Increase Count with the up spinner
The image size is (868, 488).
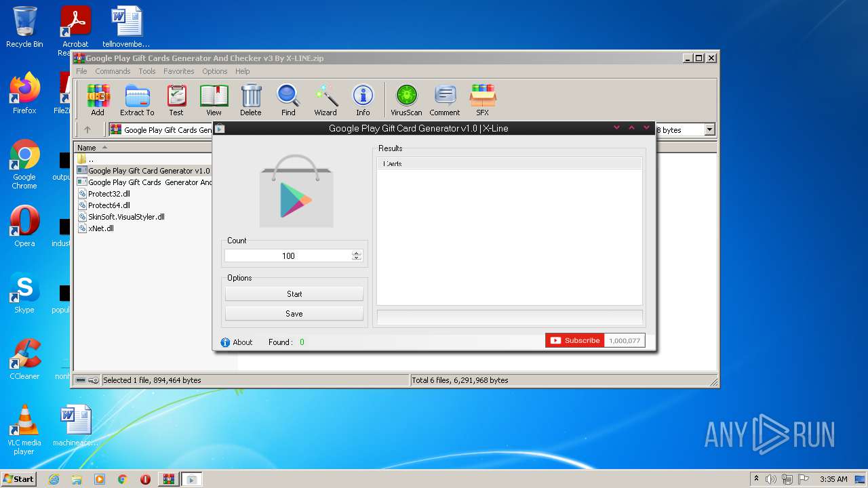[x=357, y=253]
